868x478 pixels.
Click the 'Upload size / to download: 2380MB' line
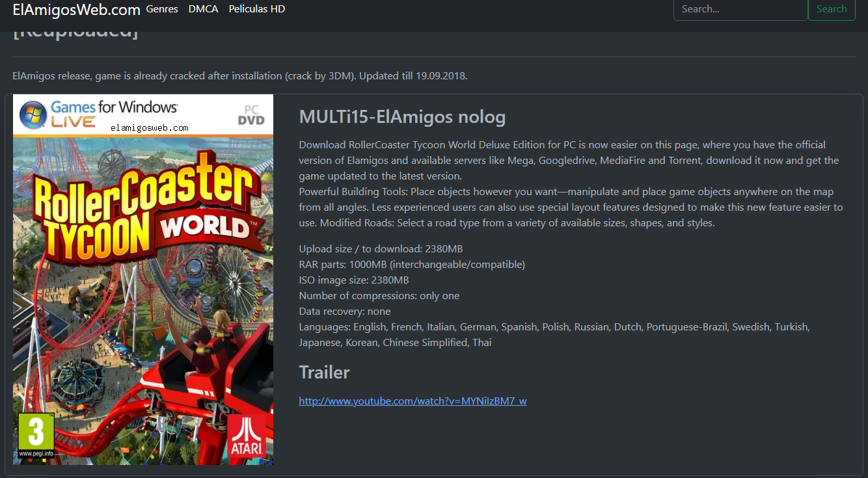pyautogui.click(x=381, y=248)
